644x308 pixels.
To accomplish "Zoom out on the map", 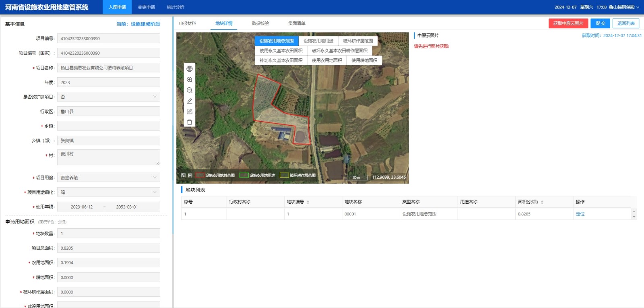I will [x=190, y=90].
